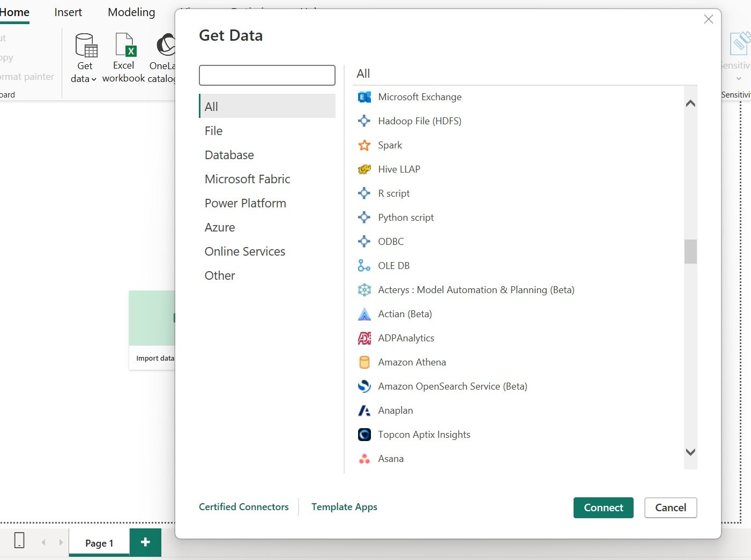Select the ODBC connector
The width and height of the screenshot is (751, 560).
(390, 241)
